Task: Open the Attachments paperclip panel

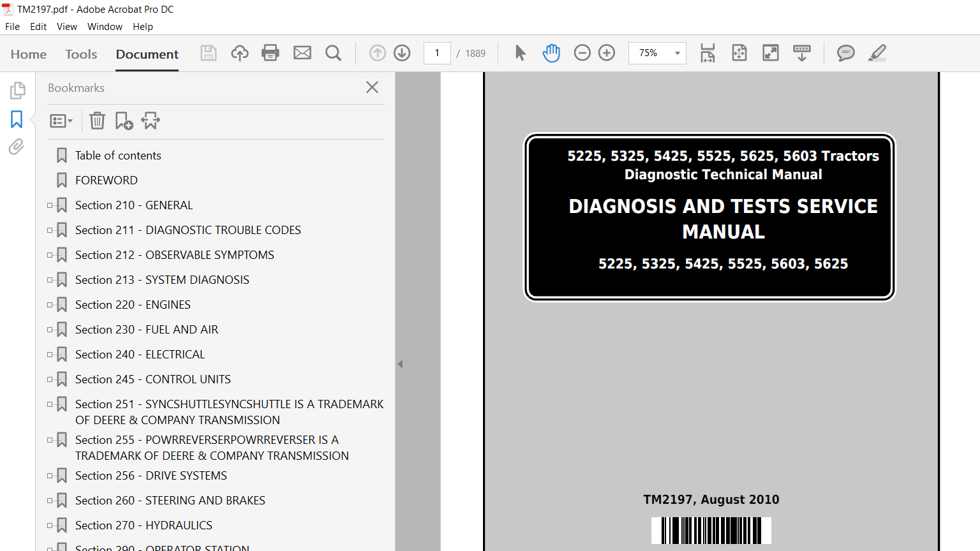Action: pos(17,147)
